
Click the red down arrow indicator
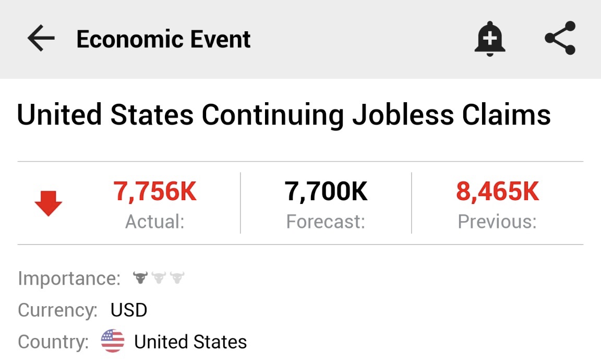click(x=49, y=203)
